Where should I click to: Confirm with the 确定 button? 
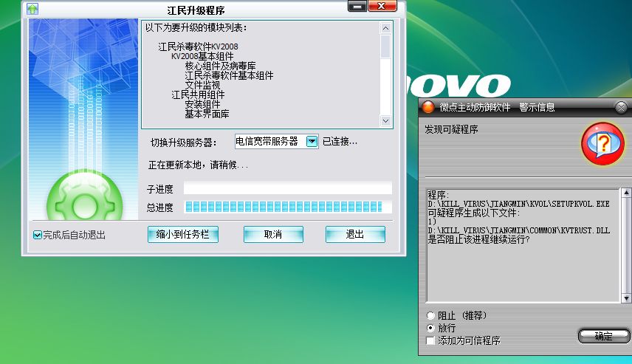pyautogui.click(x=603, y=336)
